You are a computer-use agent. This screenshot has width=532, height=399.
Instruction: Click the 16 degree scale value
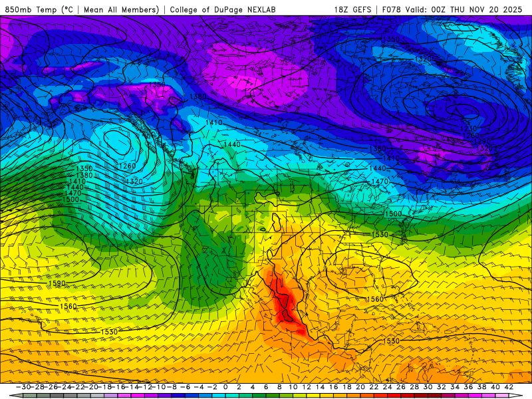click(x=334, y=387)
